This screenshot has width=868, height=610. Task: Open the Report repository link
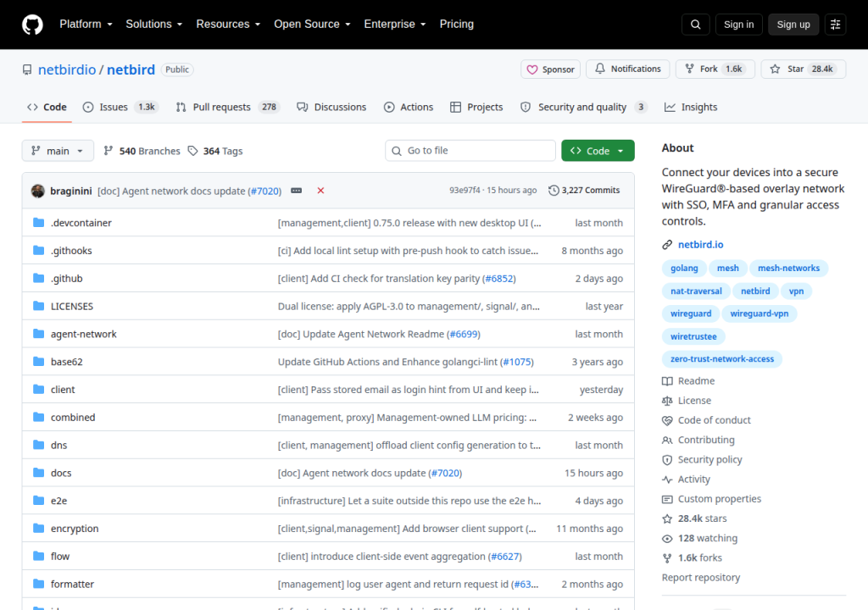coord(701,577)
